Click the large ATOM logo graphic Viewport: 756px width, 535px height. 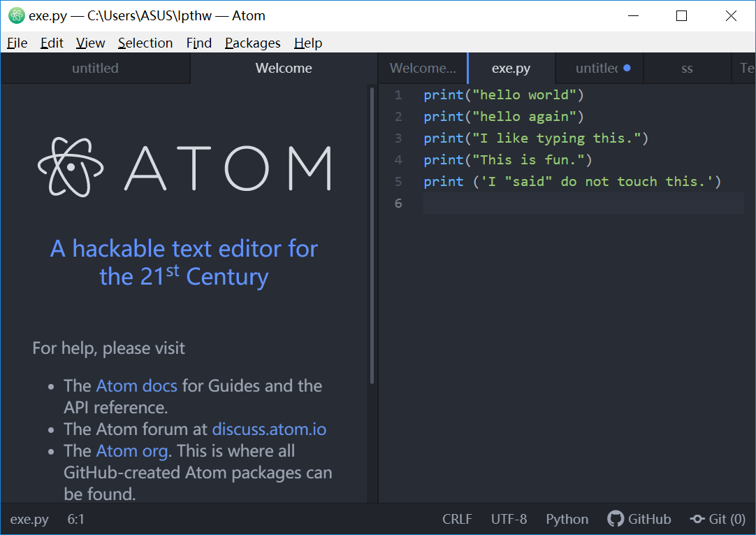[x=69, y=168]
